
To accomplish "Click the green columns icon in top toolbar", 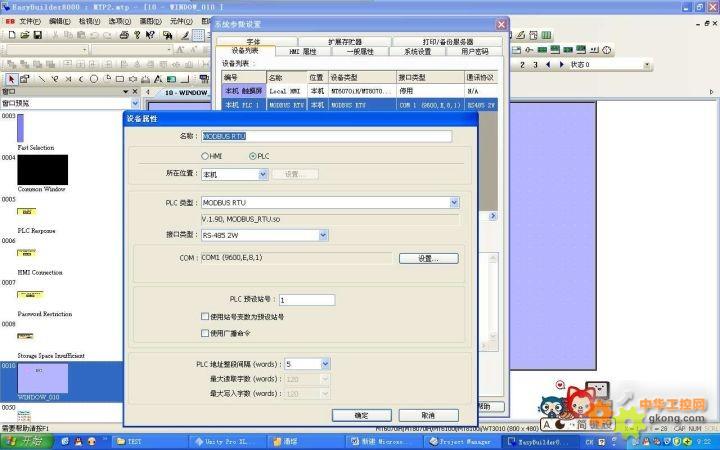I will coord(546,35).
